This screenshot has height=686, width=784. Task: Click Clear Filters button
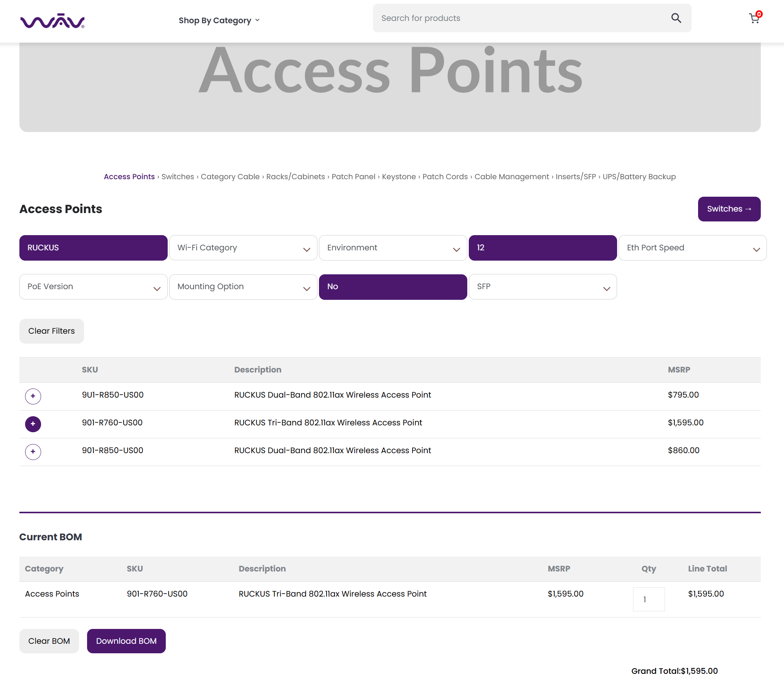tap(52, 331)
